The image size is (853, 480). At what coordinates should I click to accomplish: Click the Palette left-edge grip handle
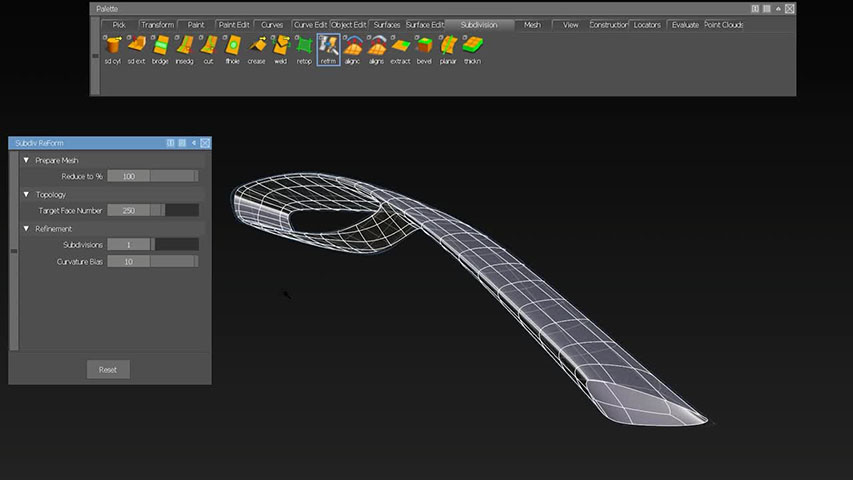[x=95, y=56]
